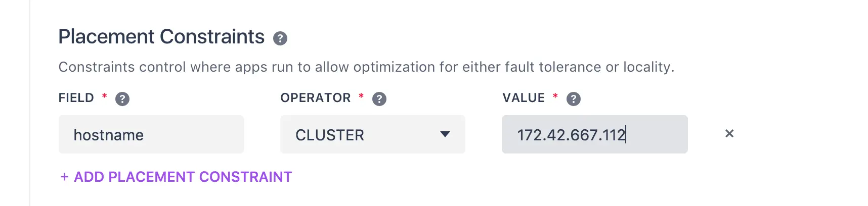Click the required asterisk beside OPERATOR
868x206 pixels.
coord(361,95)
